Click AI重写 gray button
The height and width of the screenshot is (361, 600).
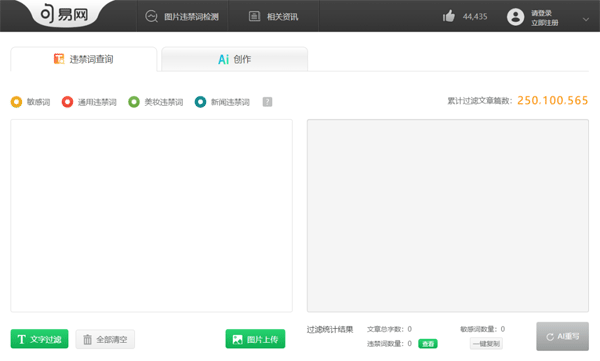click(x=562, y=336)
